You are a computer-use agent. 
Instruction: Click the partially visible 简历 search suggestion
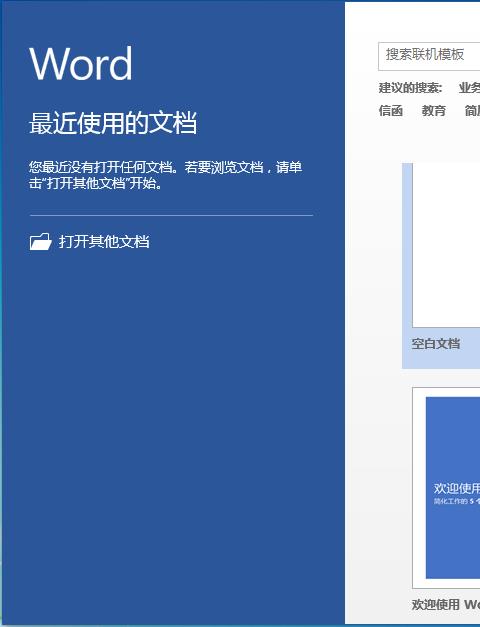(x=472, y=111)
